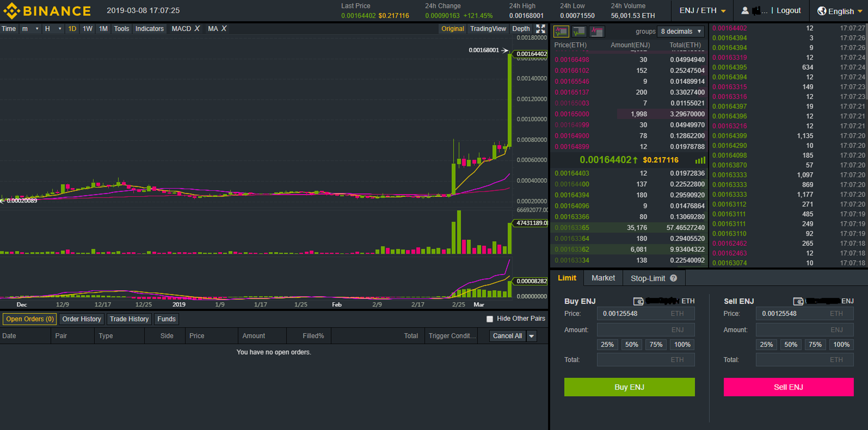The image size is (868, 430).
Task: Click the ETH wallet icon in Buy ENJ
Action: [x=638, y=301]
